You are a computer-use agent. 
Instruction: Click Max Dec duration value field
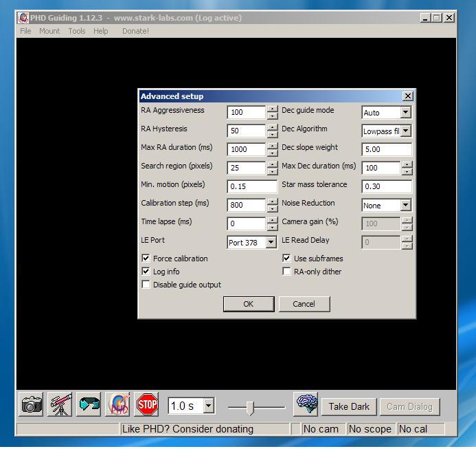(381, 168)
